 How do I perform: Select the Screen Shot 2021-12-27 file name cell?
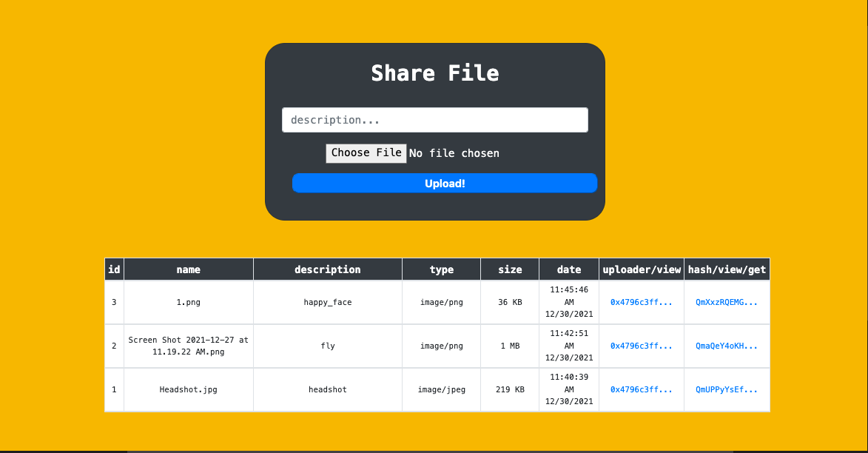pos(188,346)
